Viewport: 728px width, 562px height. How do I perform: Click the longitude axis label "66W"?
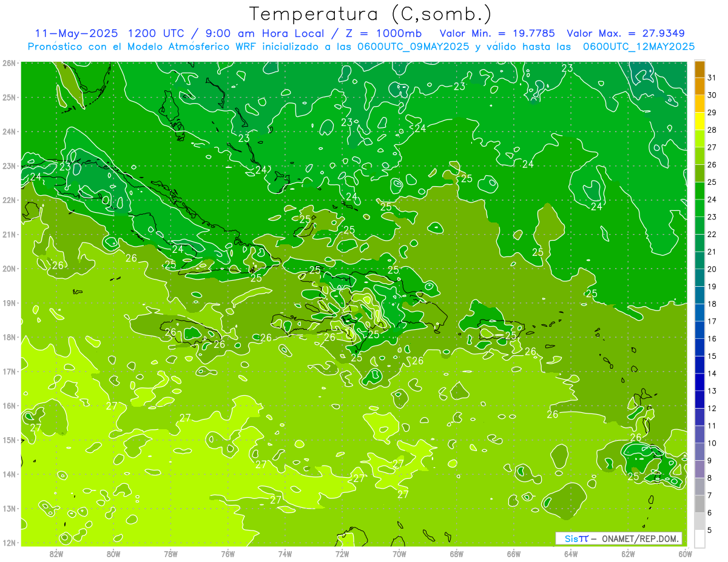514,554
